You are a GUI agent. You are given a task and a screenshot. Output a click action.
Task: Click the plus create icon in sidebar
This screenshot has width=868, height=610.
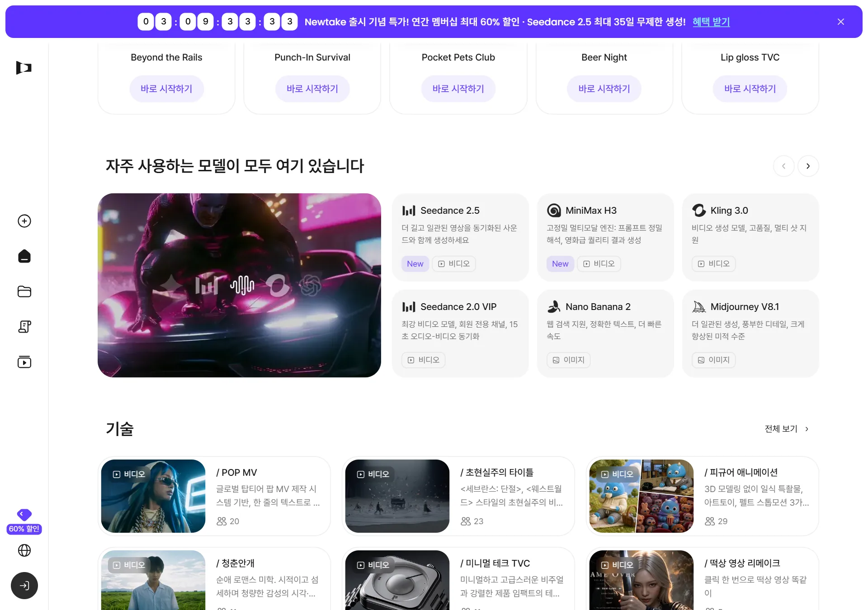click(x=24, y=221)
